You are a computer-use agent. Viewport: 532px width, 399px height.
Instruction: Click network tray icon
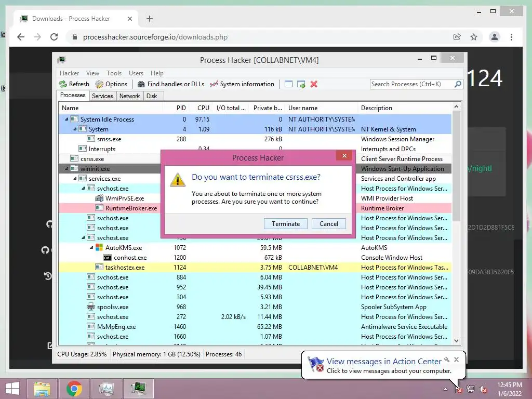click(x=471, y=389)
